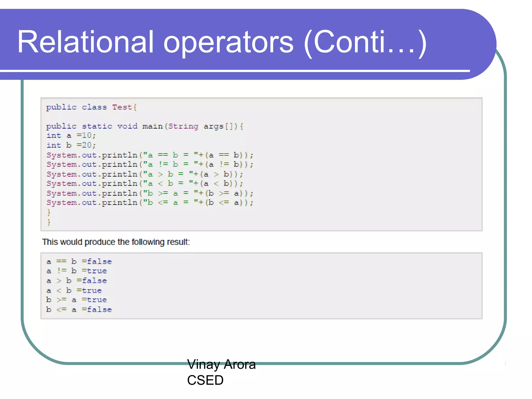
Task: Click the 'int b =20;' declaration
Action: click(x=71, y=145)
